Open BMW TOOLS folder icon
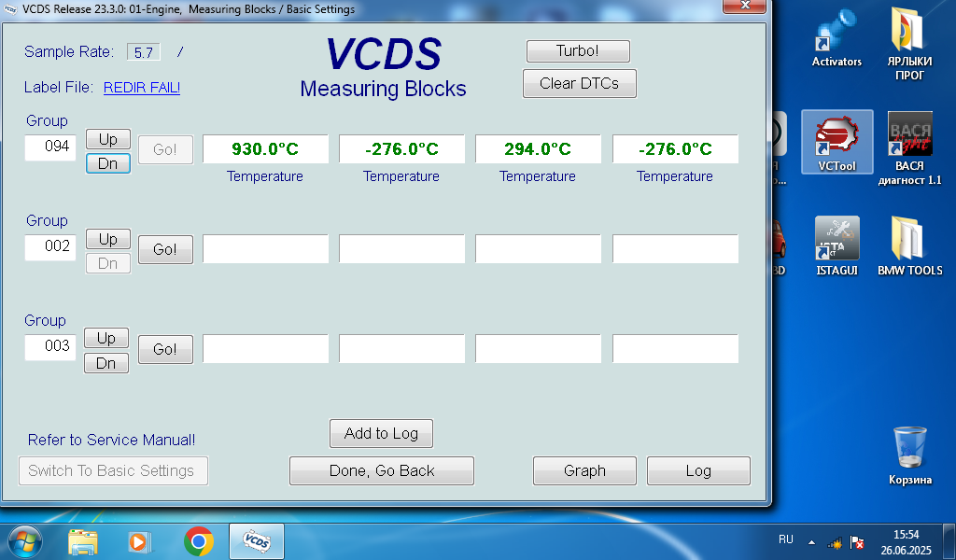The height and width of the screenshot is (560, 956). pyautogui.click(x=909, y=246)
